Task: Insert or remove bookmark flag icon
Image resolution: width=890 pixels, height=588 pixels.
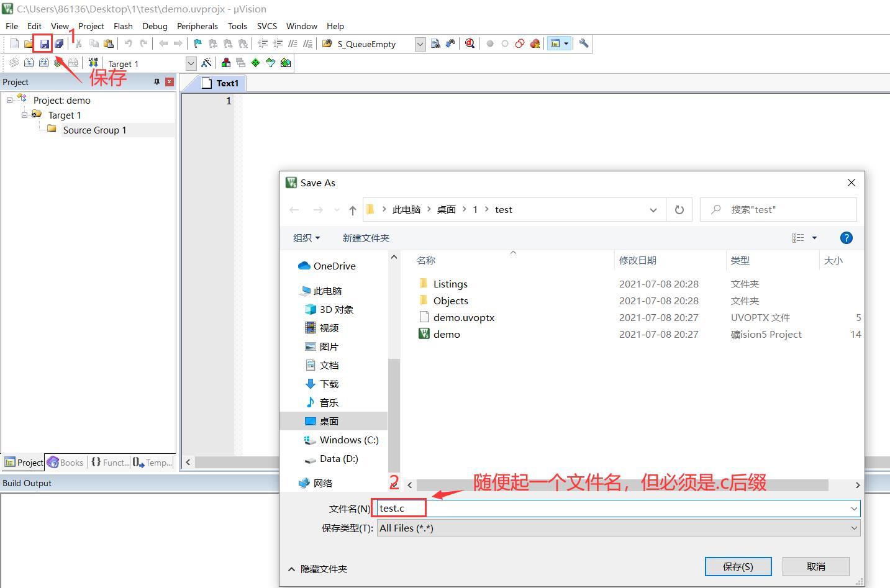Action: (198, 43)
